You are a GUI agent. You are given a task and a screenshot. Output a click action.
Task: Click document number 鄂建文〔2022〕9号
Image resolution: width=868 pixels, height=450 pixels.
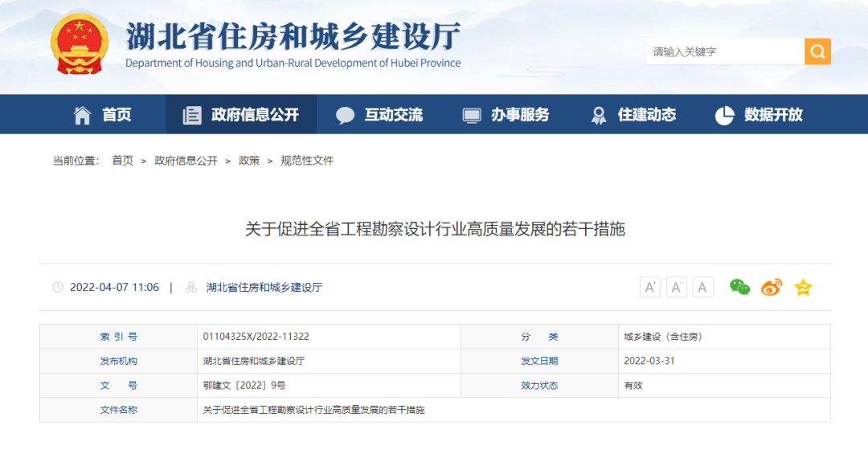(244, 385)
